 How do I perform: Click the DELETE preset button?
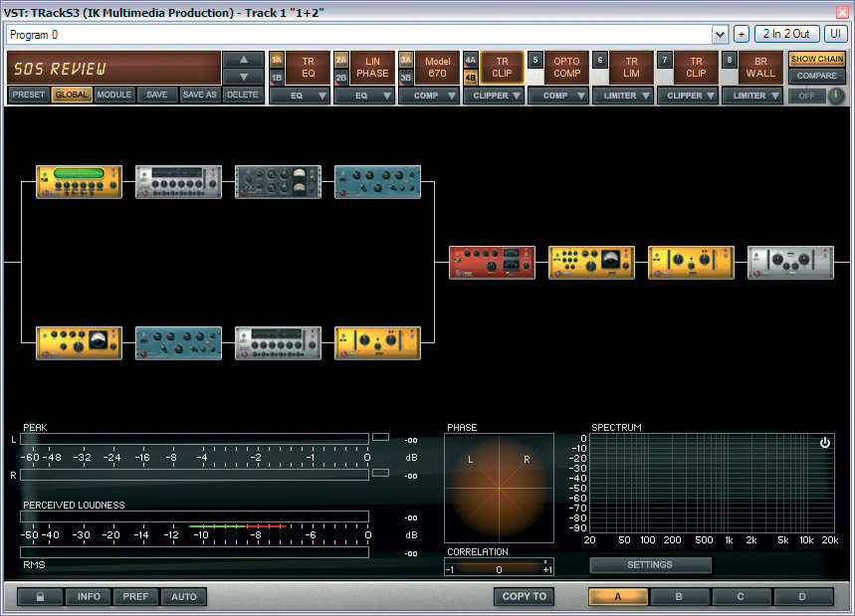tap(243, 95)
